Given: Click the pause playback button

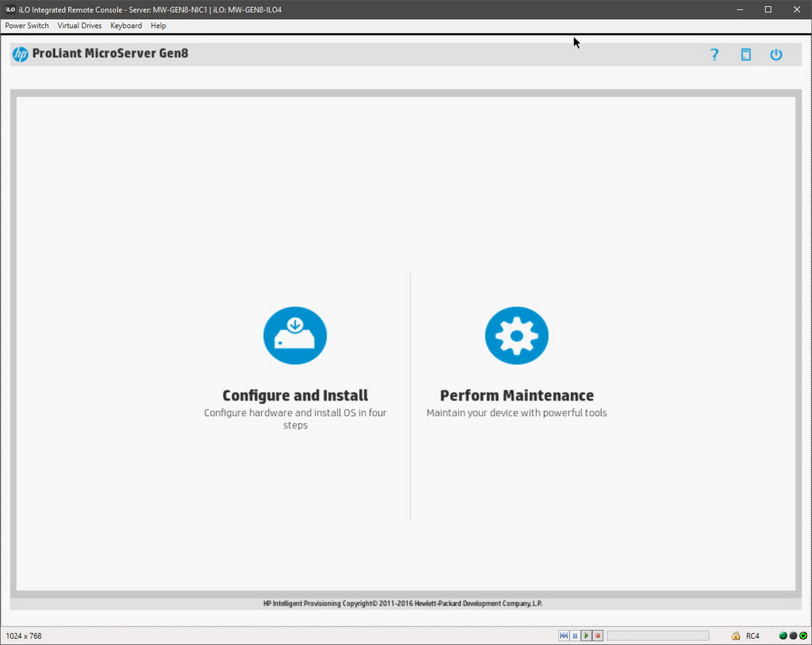Looking at the screenshot, I should [x=575, y=635].
